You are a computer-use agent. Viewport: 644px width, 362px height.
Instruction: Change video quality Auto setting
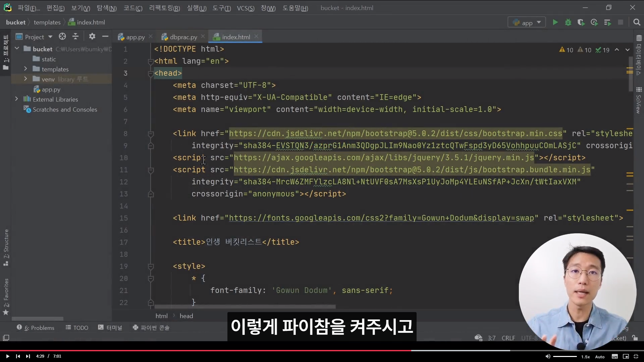click(x=600, y=357)
